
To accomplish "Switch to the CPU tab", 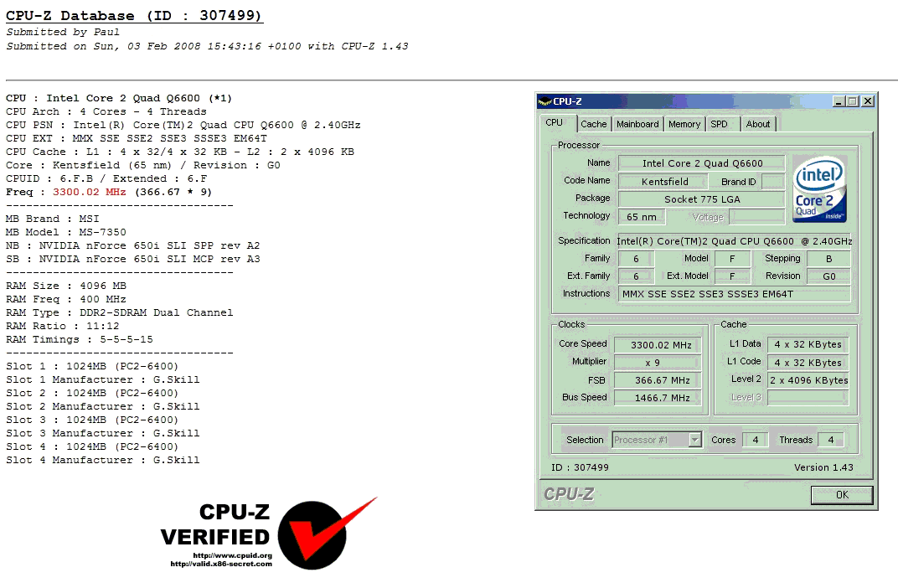I will (x=554, y=122).
